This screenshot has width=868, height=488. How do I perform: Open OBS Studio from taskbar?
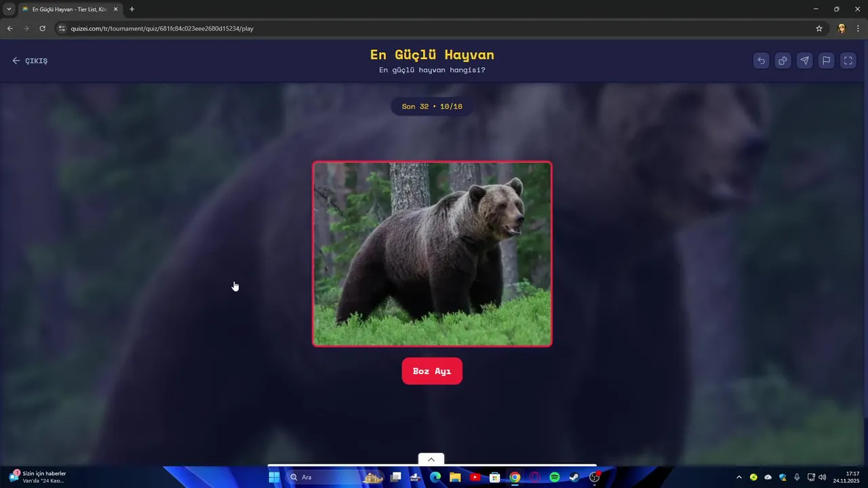[x=595, y=477]
